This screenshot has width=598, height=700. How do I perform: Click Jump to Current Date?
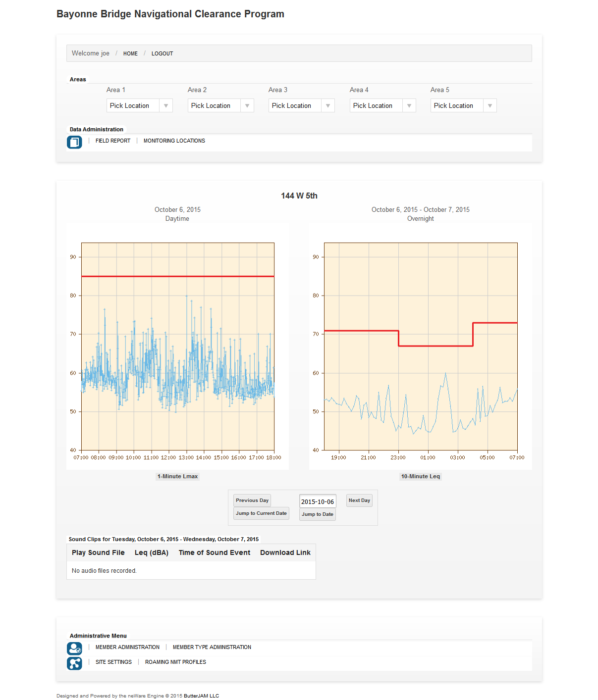[x=261, y=513]
